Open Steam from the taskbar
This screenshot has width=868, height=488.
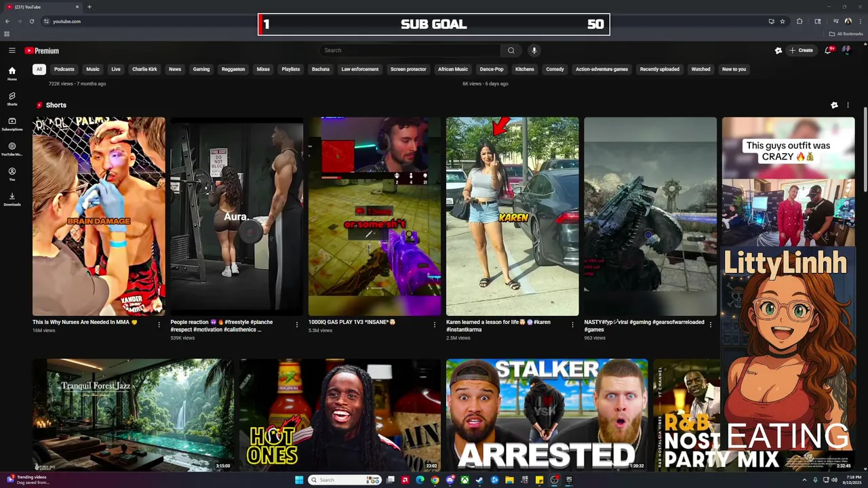pyautogui.click(x=479, y=480)
